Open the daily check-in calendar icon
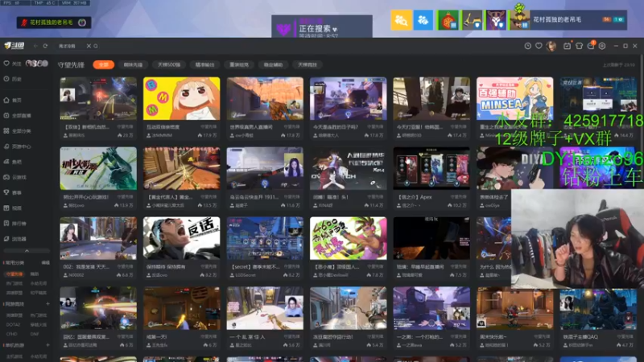The image size is (644, 362). (x=567, y=46)
